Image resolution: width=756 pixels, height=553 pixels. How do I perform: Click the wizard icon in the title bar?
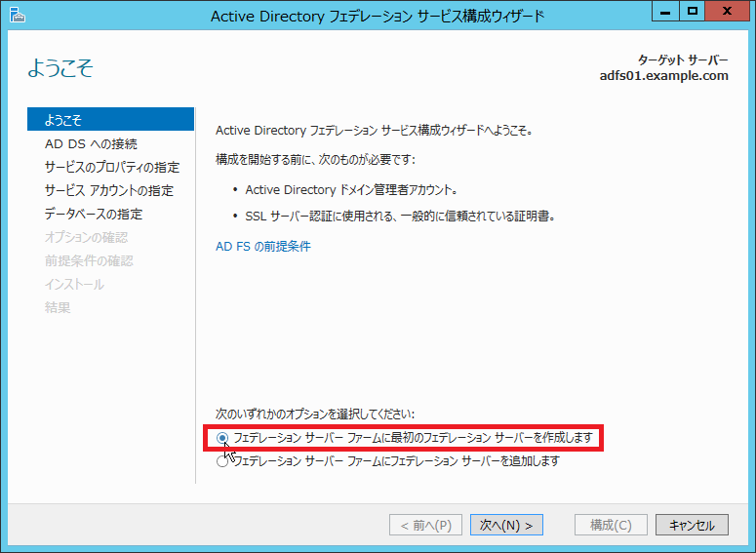[17, 16]
